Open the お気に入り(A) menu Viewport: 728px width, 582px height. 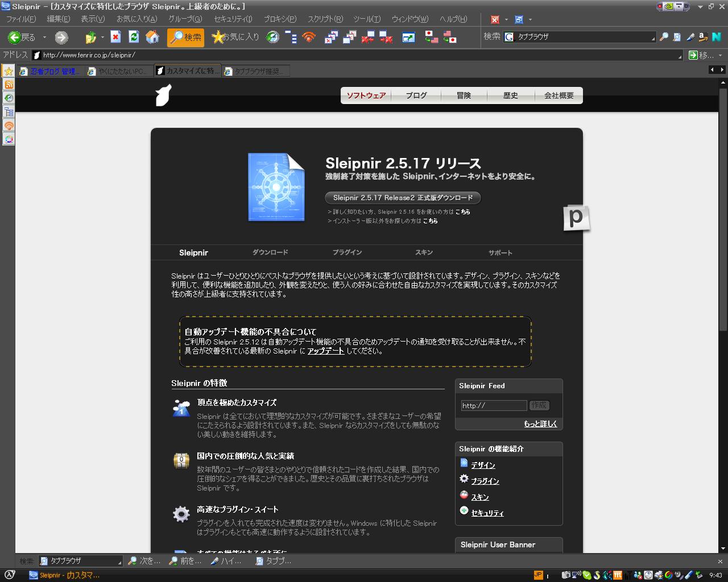[137, 19]
